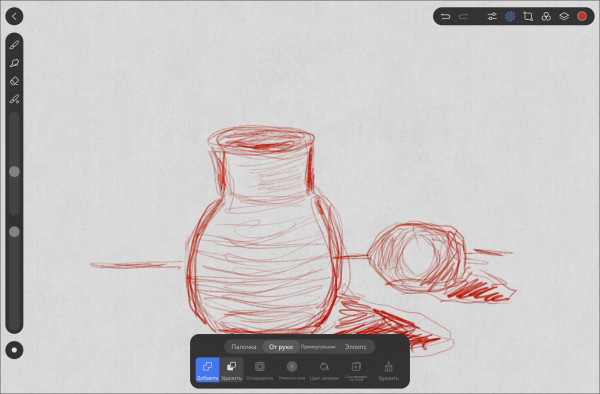Select the brush tool in left sidebar

point(14,45)
